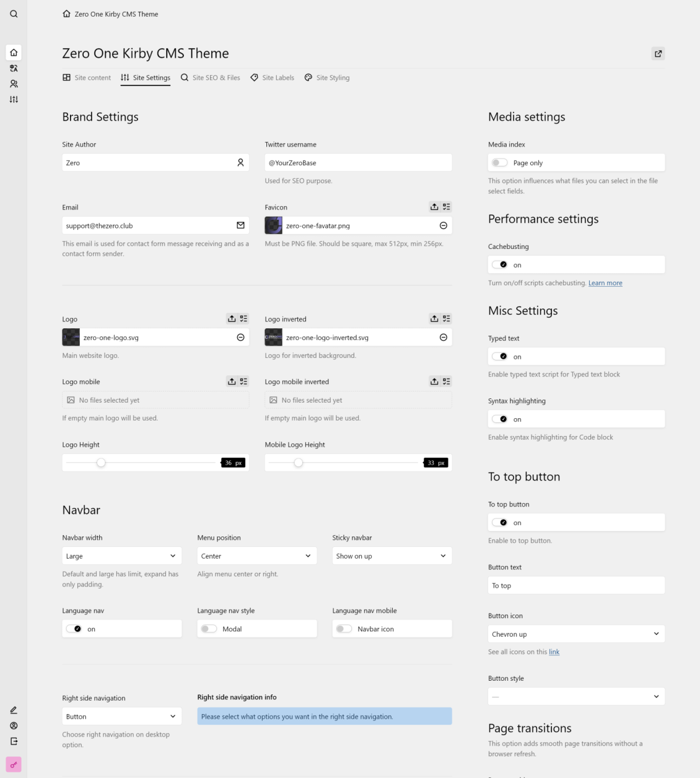The width and height of the screenshot is (700, 778).
Task: Remove the zero-one-logo-inverted.svg file
Action: [x=444, y=338]
